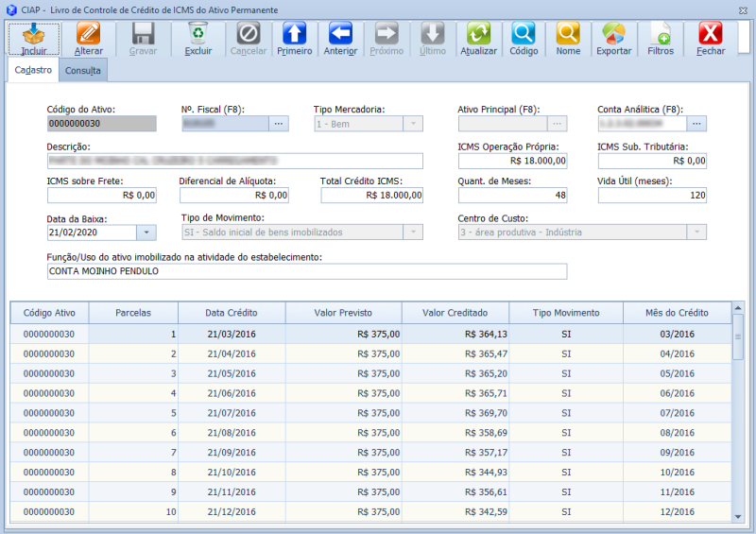Sort by Valor Creditado column header

point(455,313)
